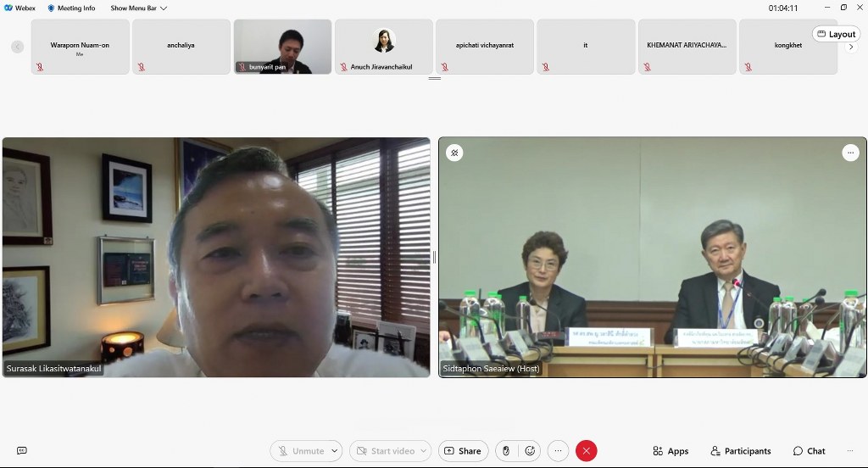
Task: Unmute the microphone
Action: [x=300, y=451]
